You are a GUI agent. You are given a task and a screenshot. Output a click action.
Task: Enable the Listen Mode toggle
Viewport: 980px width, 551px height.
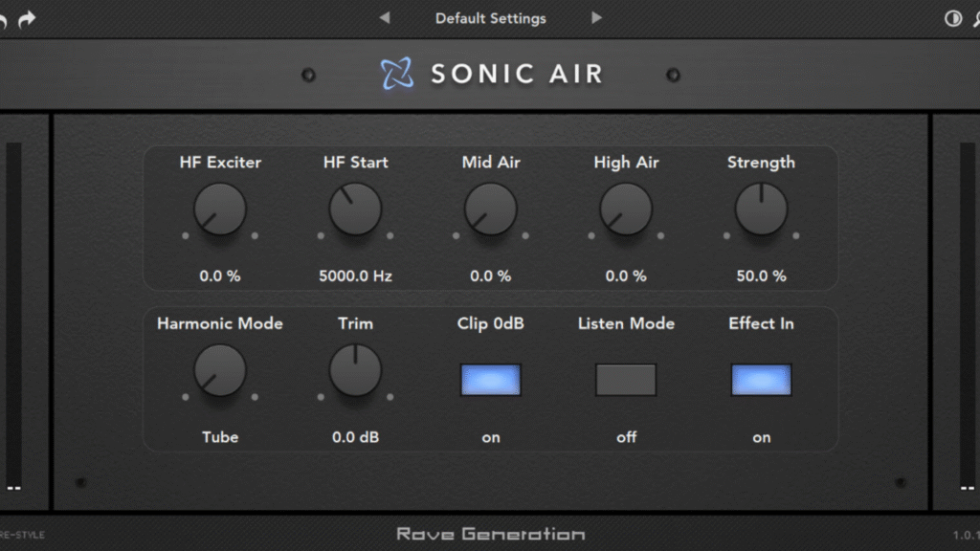pos(626,380)
